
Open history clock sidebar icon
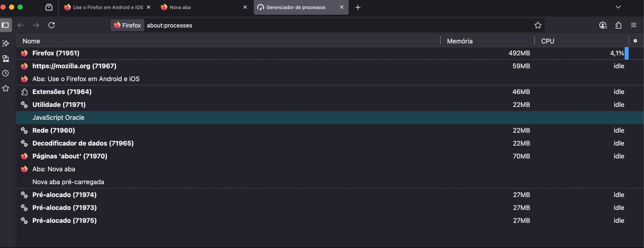click(5, 73)
